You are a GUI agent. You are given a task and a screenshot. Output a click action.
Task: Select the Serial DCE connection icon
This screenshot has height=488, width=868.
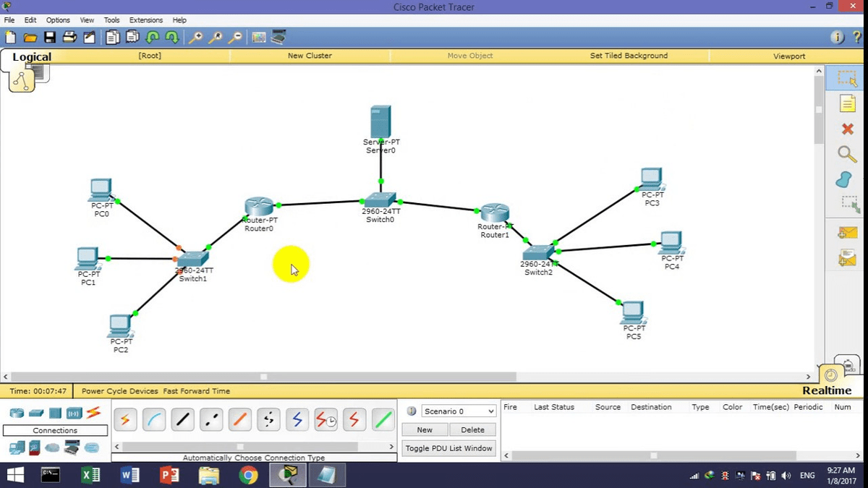click(325, 419)
